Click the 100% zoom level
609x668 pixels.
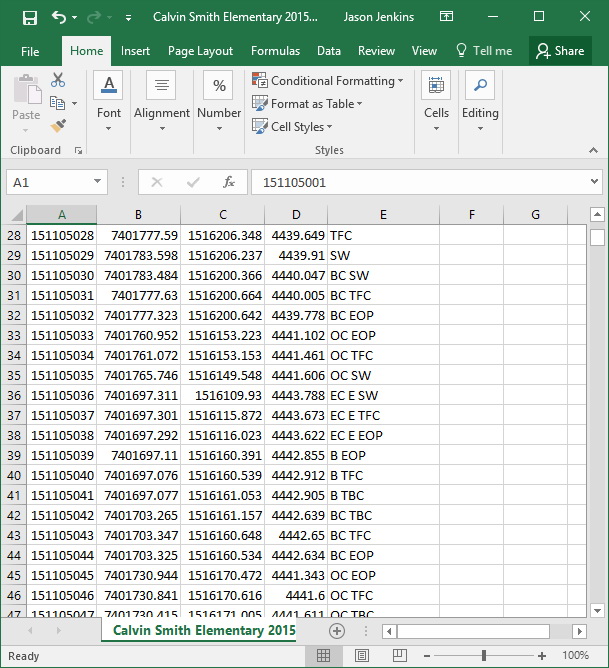pyautogui.click(x=575, y=655)
